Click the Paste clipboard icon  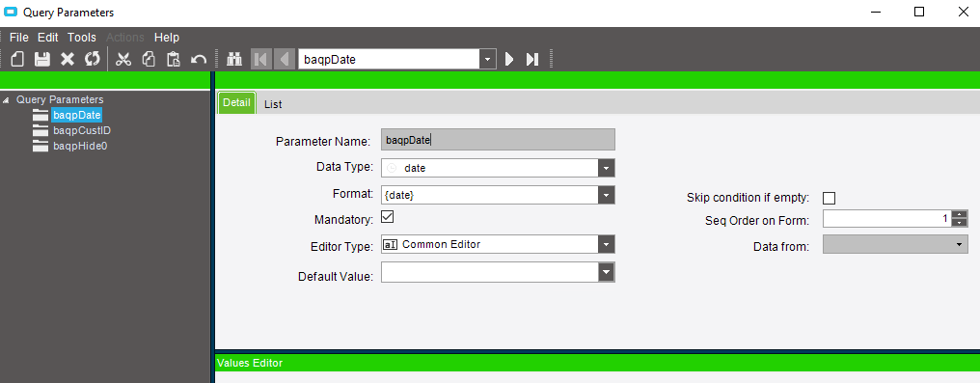click(173, 60)
